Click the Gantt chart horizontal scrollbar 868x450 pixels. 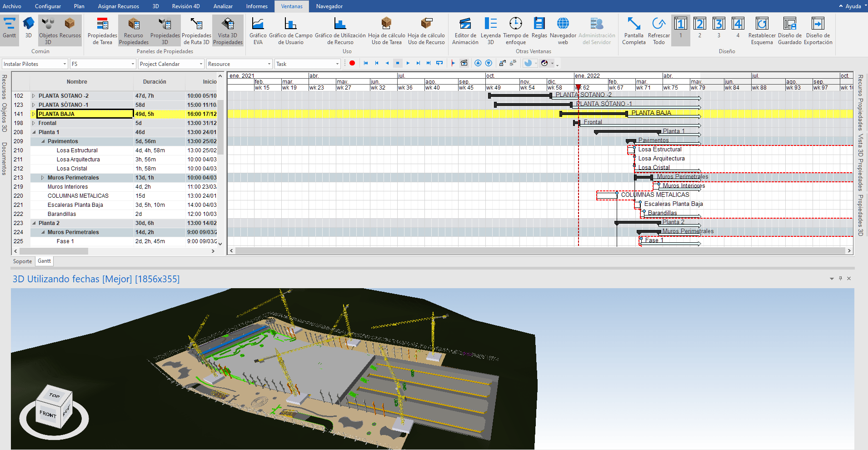coord(540,250)
